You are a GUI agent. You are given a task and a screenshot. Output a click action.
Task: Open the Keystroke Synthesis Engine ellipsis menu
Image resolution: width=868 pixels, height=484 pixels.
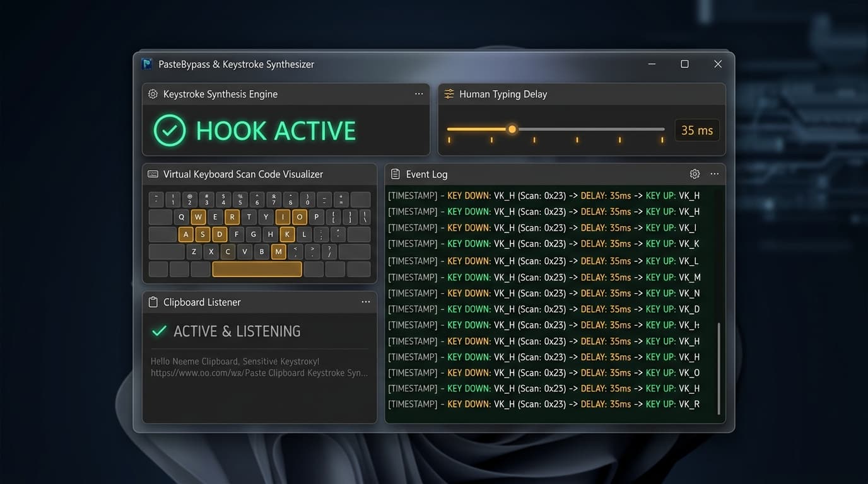419,94
